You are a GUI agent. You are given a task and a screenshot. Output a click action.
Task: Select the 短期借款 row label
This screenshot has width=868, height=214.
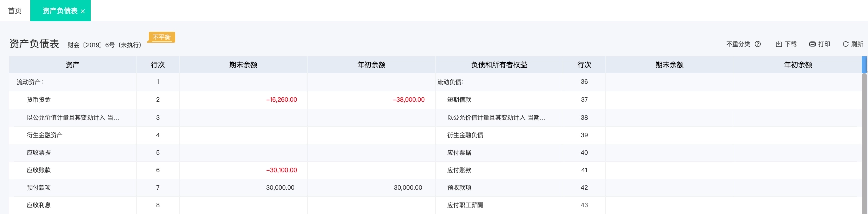click(459, 100)
